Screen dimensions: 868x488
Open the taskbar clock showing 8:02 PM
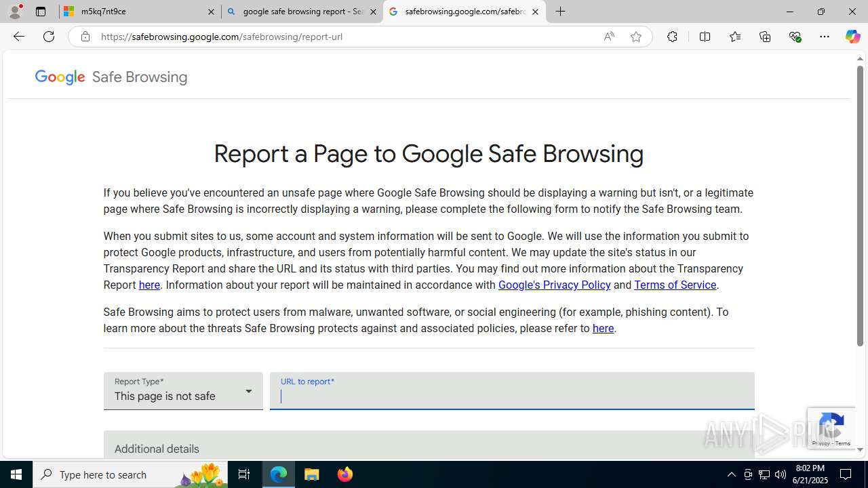click(810, 474)
